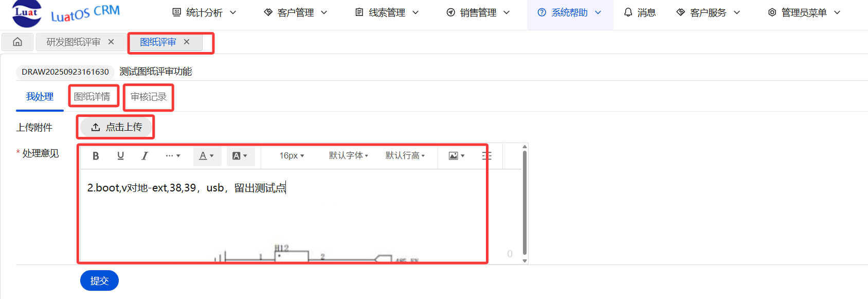Open the background highlight color picker

click(240, 156)
